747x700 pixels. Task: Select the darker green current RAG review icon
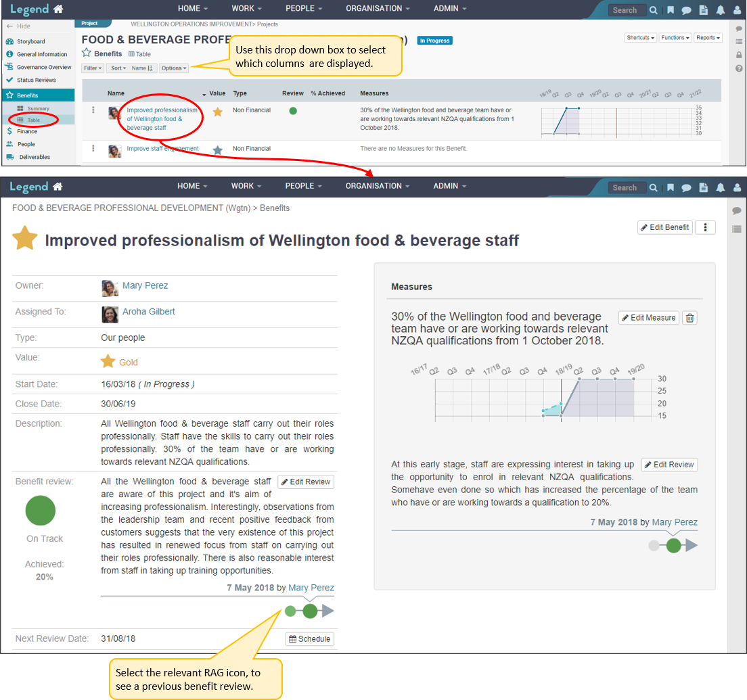[x=310, y=611]
